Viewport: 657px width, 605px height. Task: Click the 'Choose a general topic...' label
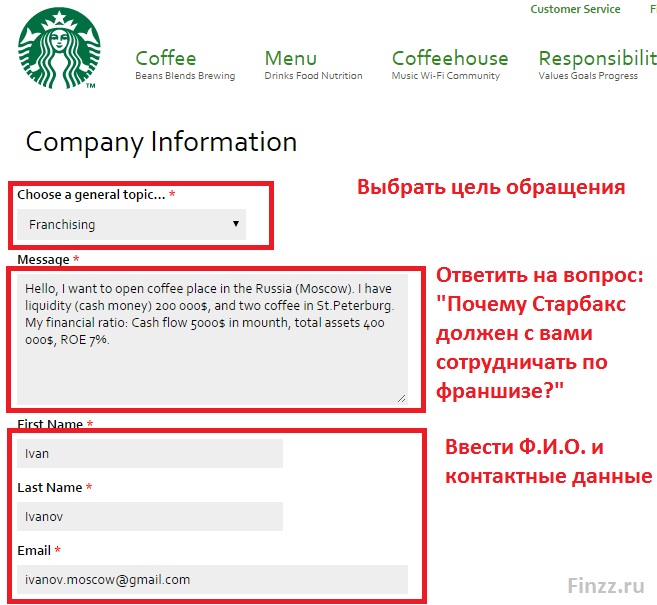click(91, 195)
